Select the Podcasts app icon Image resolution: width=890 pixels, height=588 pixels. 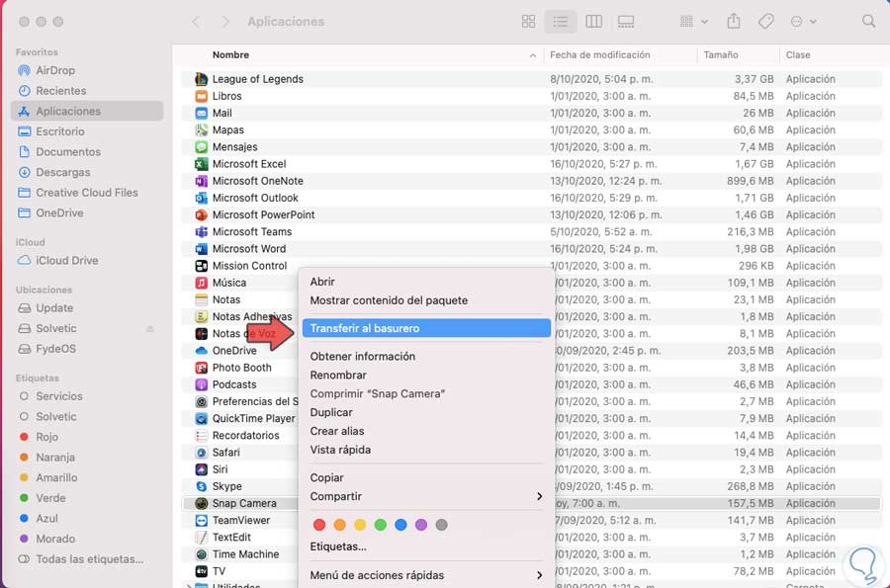(x=201, y=384)
